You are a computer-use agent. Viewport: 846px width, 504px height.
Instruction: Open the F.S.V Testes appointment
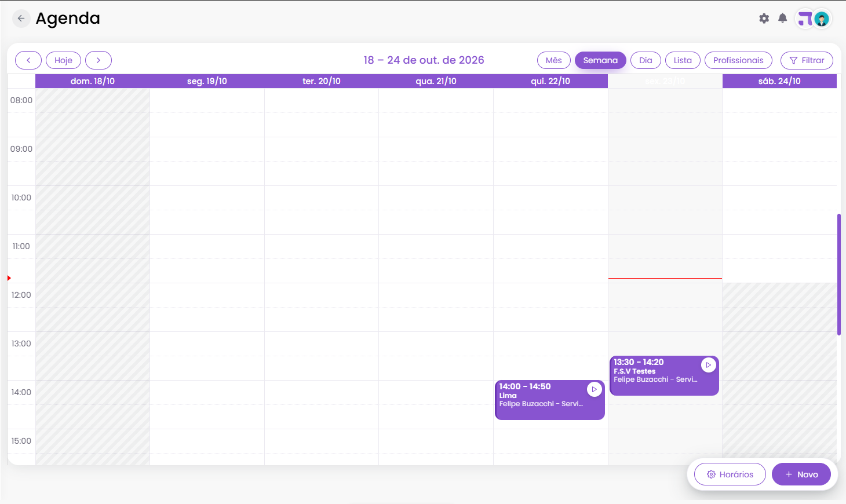click(x=664, y=376)
